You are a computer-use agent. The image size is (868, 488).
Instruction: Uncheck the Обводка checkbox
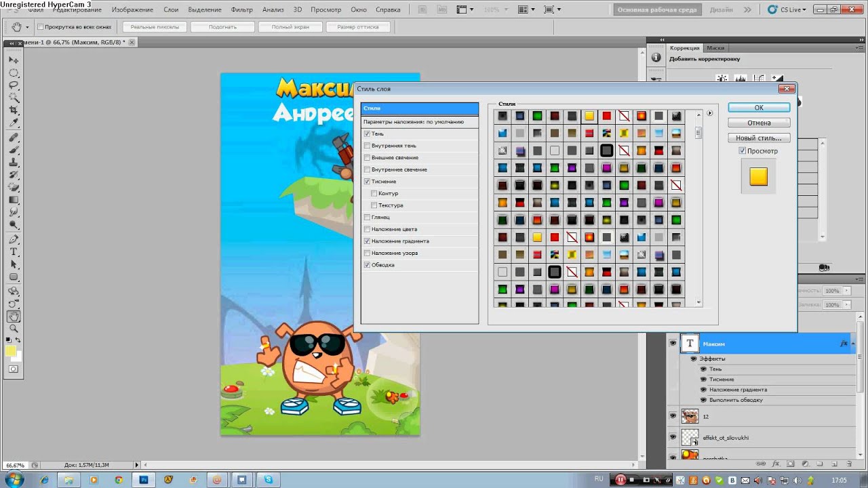(x=367, y=265)
